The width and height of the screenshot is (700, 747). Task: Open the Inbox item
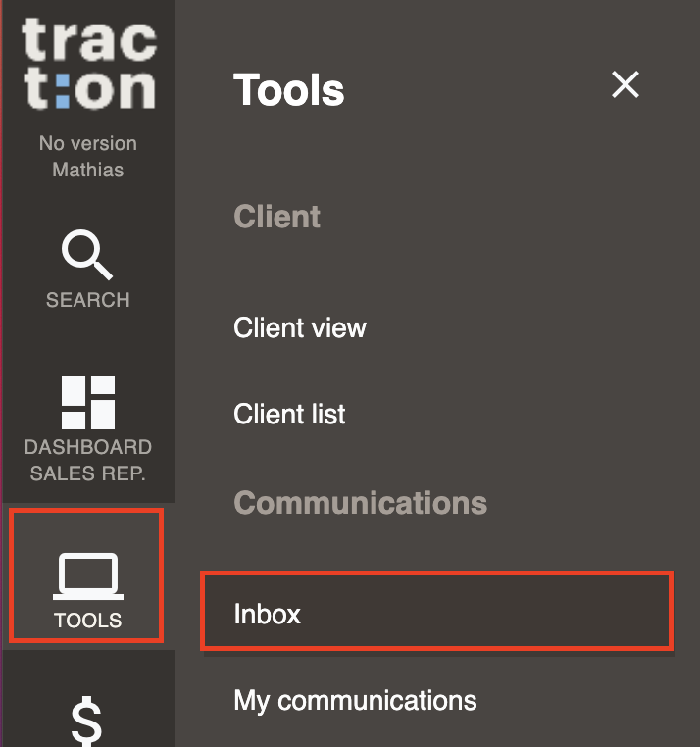pos(437,611)
